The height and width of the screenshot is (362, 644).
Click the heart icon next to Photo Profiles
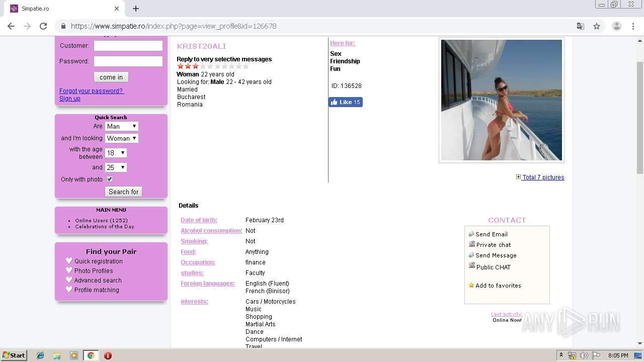tap(69, 270)
